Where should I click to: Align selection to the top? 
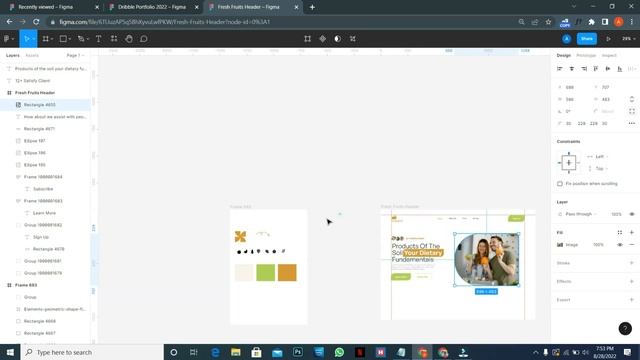[x=596, y=69]
